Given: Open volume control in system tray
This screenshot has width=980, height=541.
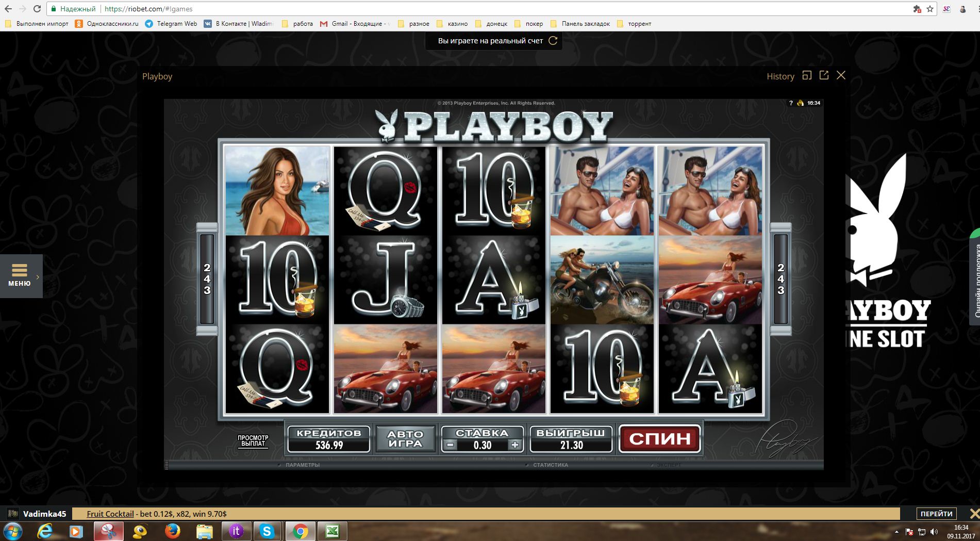Looking at the screenshot, I should point(934,532).
